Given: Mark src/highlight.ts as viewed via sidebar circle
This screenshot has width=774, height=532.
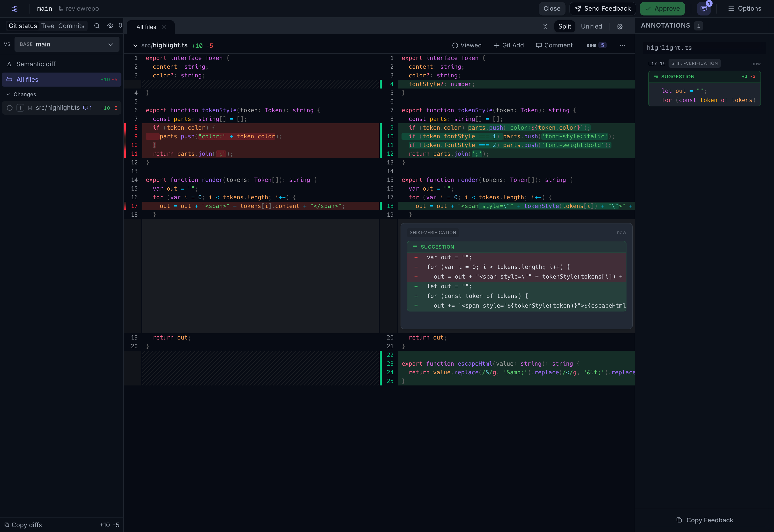Looking at the screenshot, I should pos(10,108).
